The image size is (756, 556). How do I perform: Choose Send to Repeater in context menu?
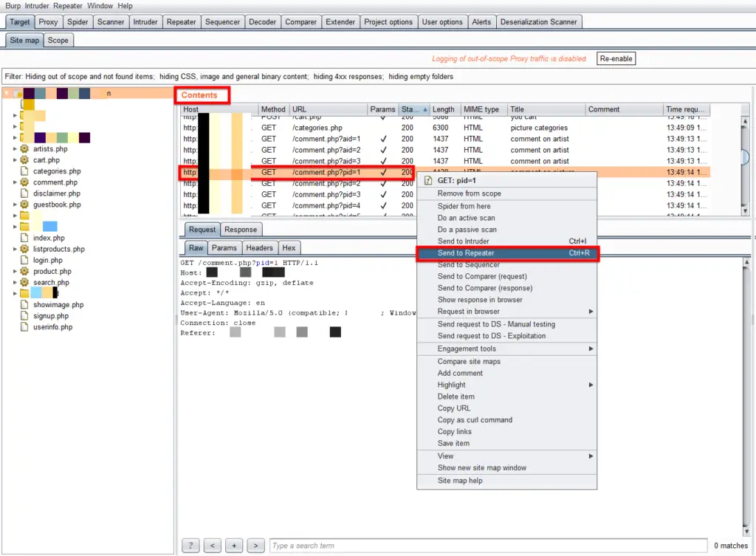coord(506,253)
